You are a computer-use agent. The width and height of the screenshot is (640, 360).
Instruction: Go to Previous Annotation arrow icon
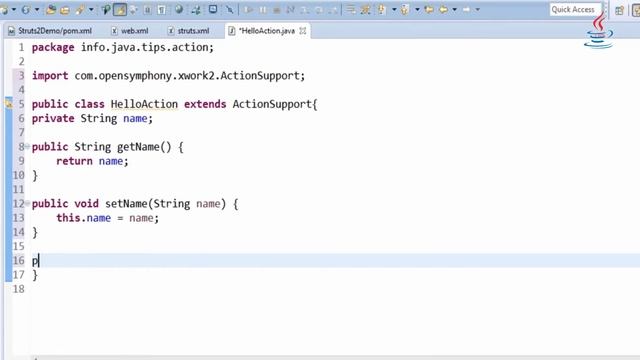point(404,9)
